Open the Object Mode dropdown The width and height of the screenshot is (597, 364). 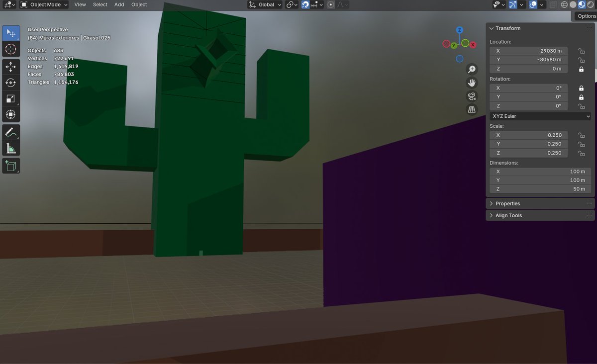(44, 4)
